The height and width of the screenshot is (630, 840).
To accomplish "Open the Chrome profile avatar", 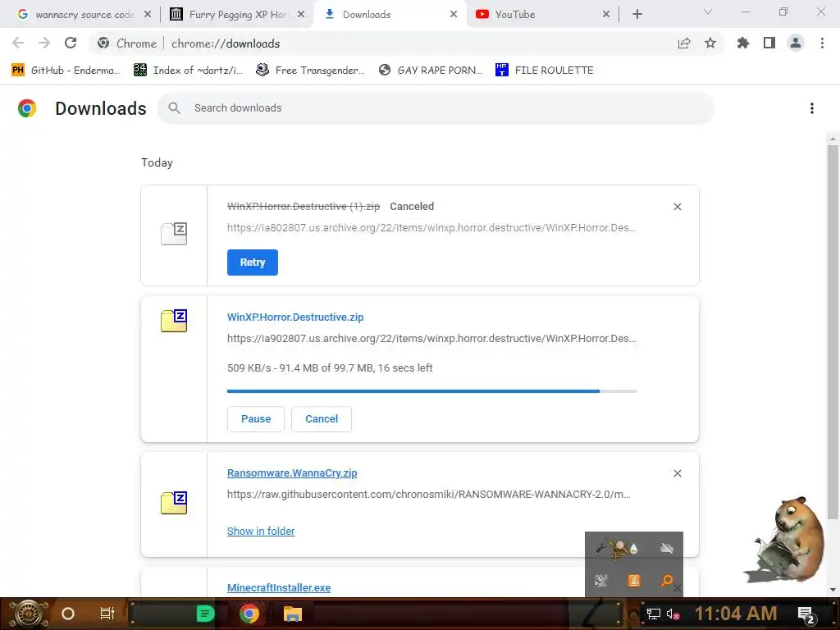I will tap(796, 43).
